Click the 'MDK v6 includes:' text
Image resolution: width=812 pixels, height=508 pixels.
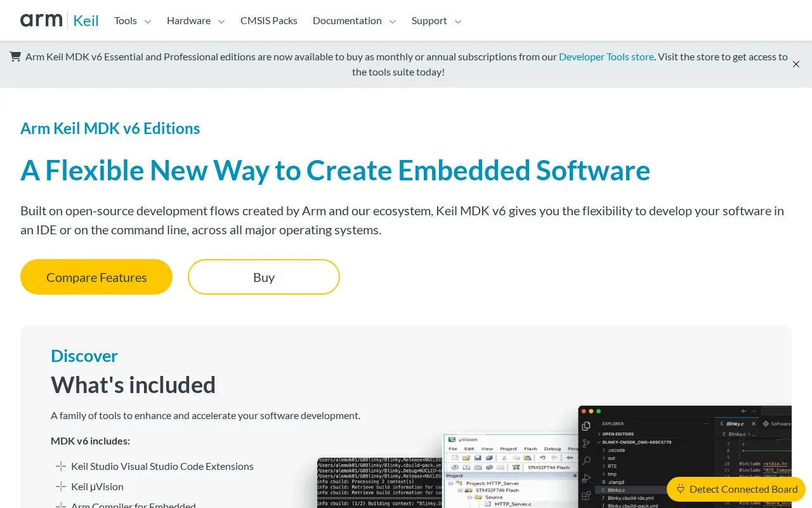pyautogui.click(x=90, y=441)
